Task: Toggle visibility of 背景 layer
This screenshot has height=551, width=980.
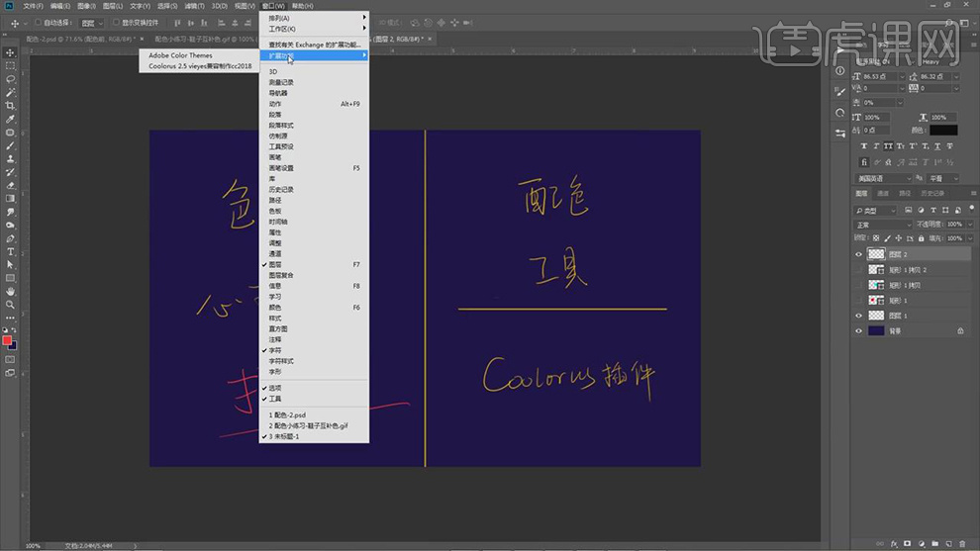Action: tap(858, 331)
